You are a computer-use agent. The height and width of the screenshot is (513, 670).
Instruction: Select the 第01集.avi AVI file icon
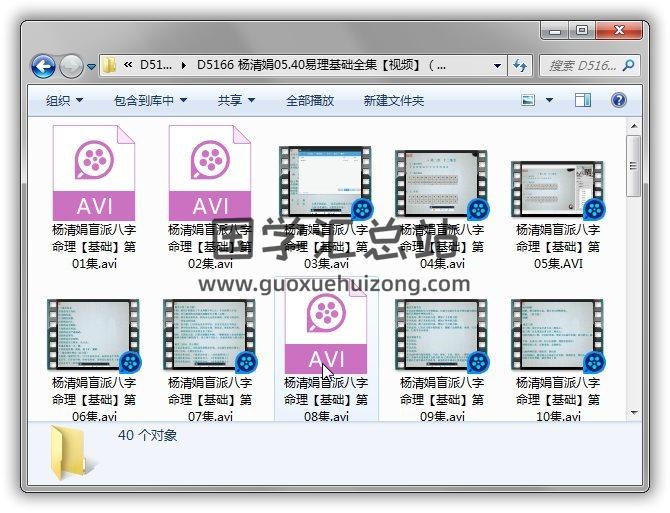pos(94,172)
